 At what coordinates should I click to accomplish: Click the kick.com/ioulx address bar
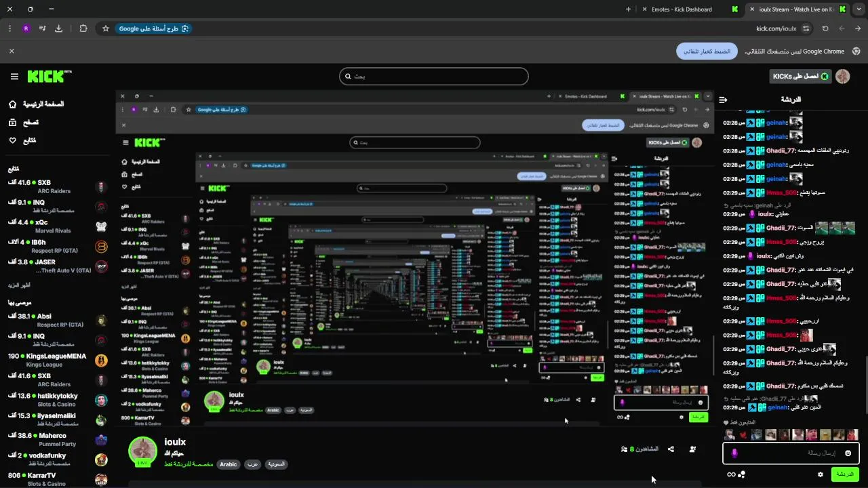(776, 28)
